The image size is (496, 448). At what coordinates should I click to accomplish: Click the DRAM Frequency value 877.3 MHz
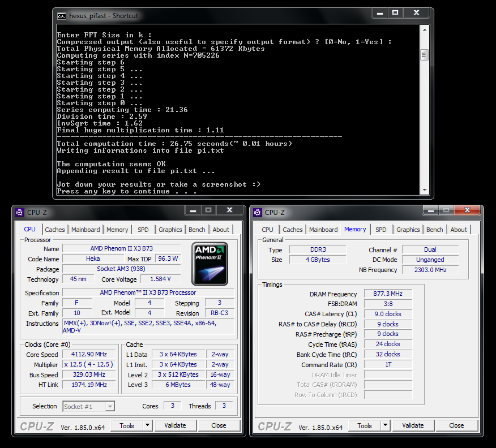[388, 294]
